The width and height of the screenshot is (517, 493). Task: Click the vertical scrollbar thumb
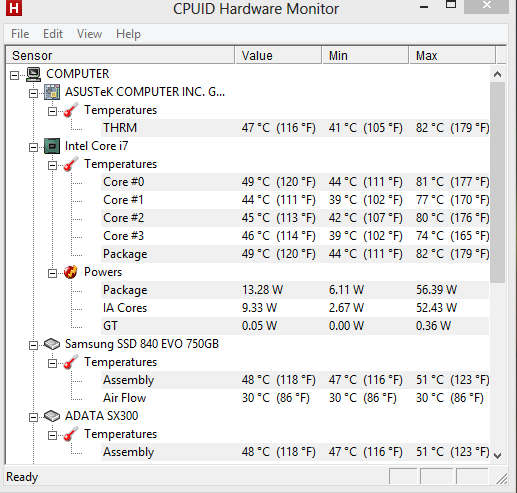[497, 183]
